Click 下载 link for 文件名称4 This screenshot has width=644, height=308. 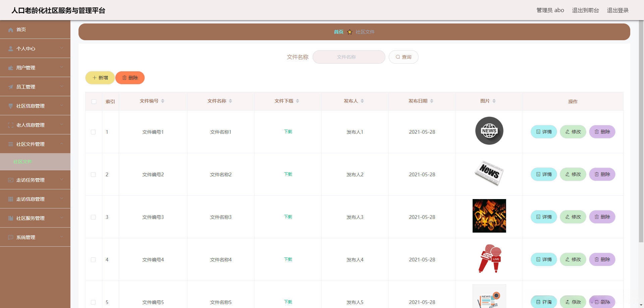coord(288,259)
